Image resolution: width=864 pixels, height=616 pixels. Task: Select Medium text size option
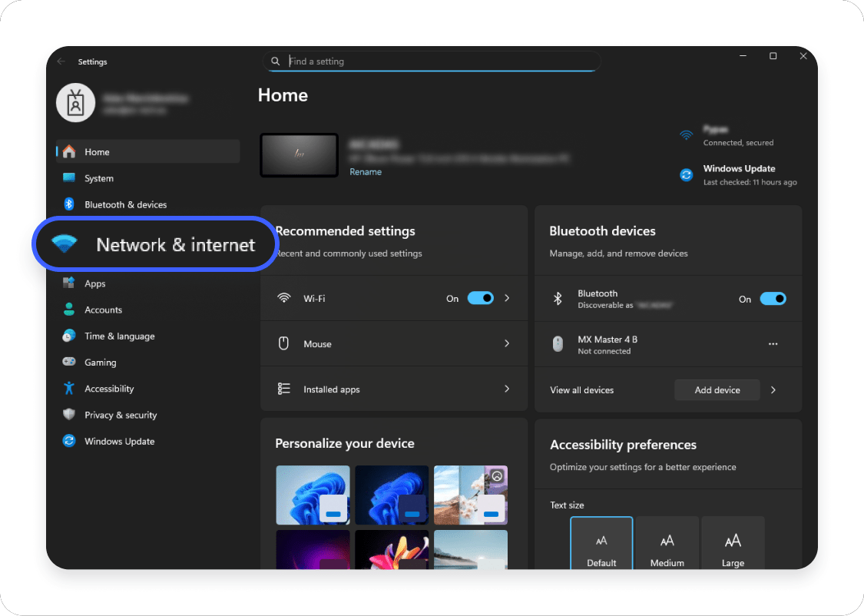667,543
